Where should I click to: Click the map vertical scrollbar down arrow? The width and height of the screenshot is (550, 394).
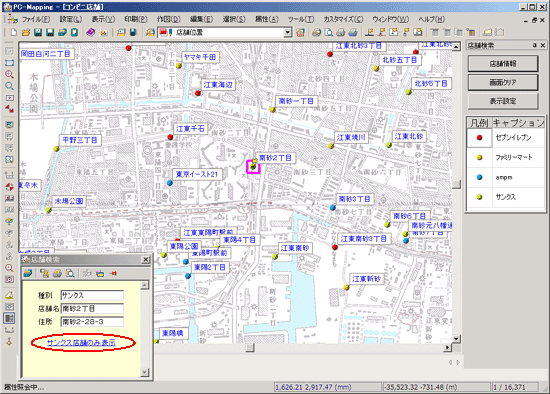point(456,339)
